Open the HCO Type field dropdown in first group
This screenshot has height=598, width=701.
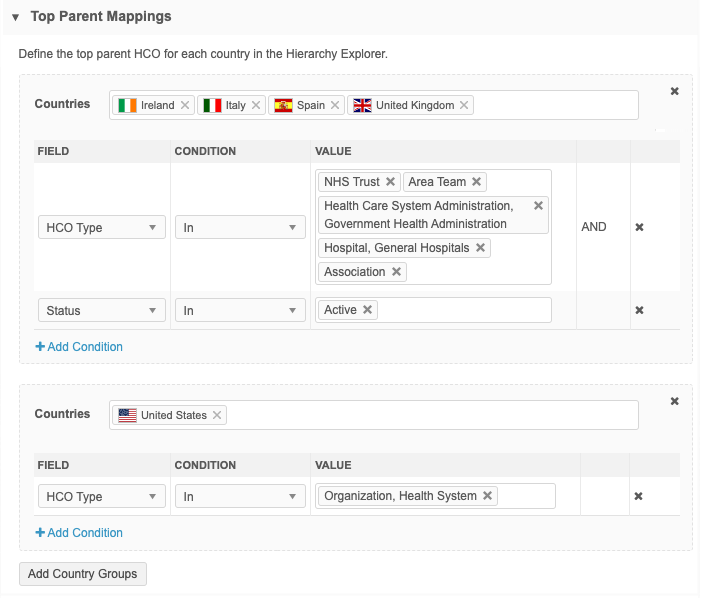[101, 228]
